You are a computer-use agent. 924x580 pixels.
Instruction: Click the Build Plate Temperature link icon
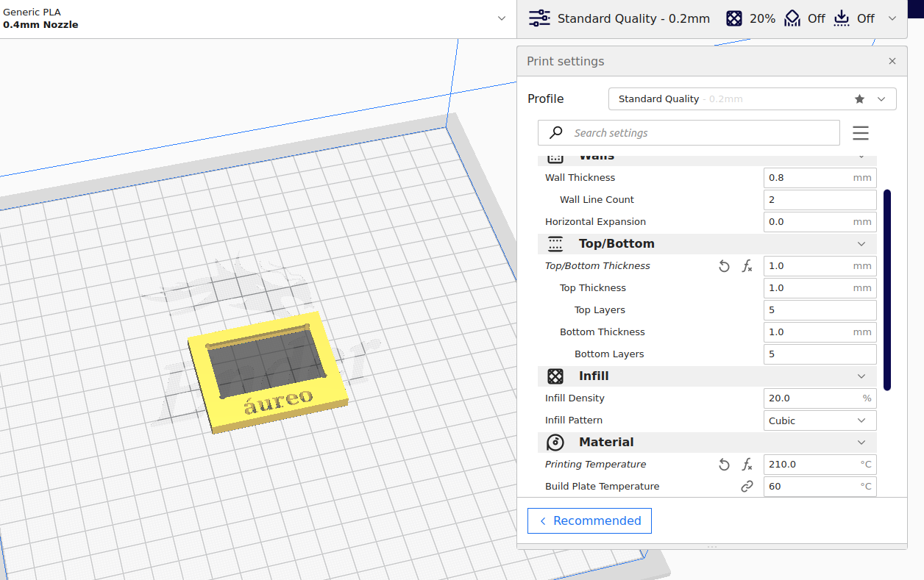pos(747,487)
